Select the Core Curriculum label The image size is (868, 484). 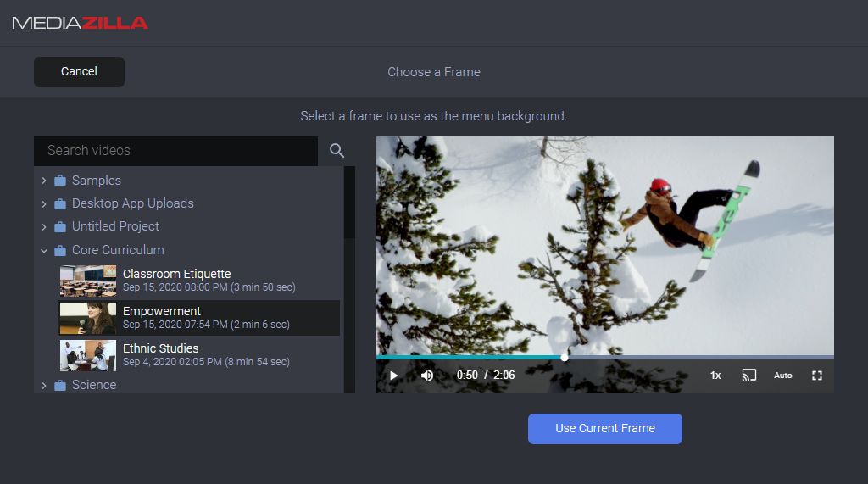118,250
